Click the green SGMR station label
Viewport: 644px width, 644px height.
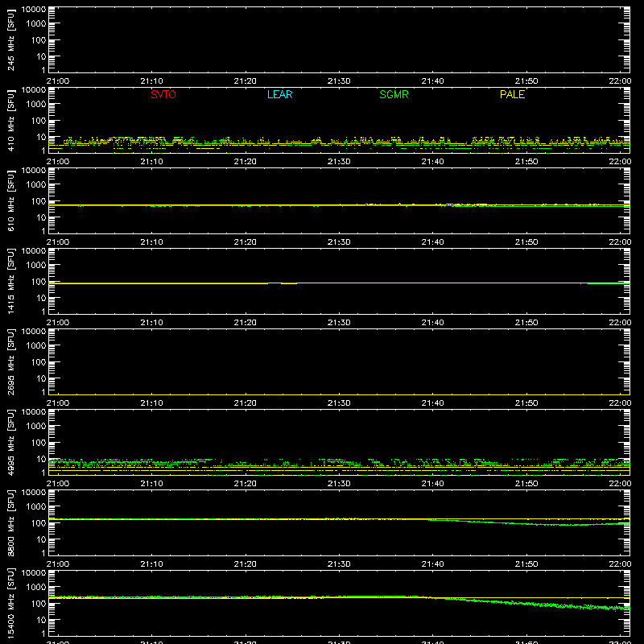[x=394, y=94]
